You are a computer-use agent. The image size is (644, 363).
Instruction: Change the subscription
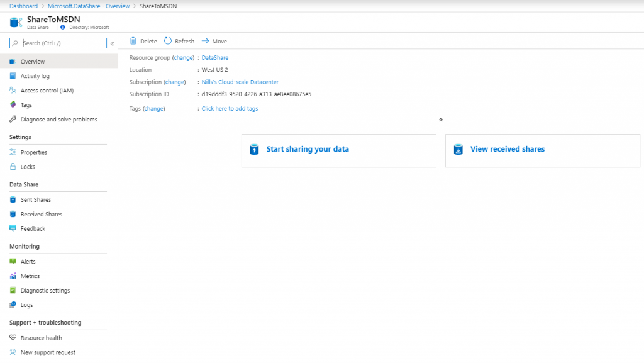pyautogui.click(x=175, y=82)
